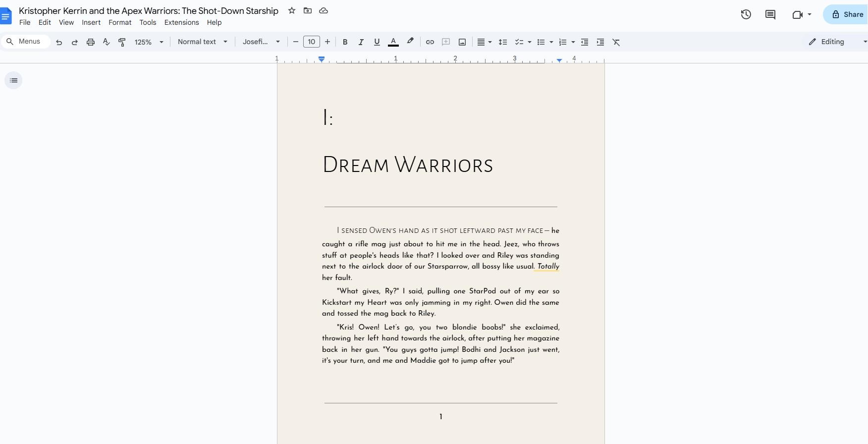Viewport: 868px width, 444px height.
Task: Open the comments panel icon
Action: click(770, 14)
